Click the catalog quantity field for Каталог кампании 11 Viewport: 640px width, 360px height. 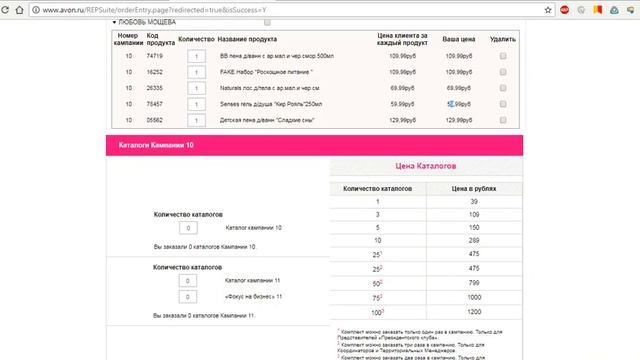188,281
